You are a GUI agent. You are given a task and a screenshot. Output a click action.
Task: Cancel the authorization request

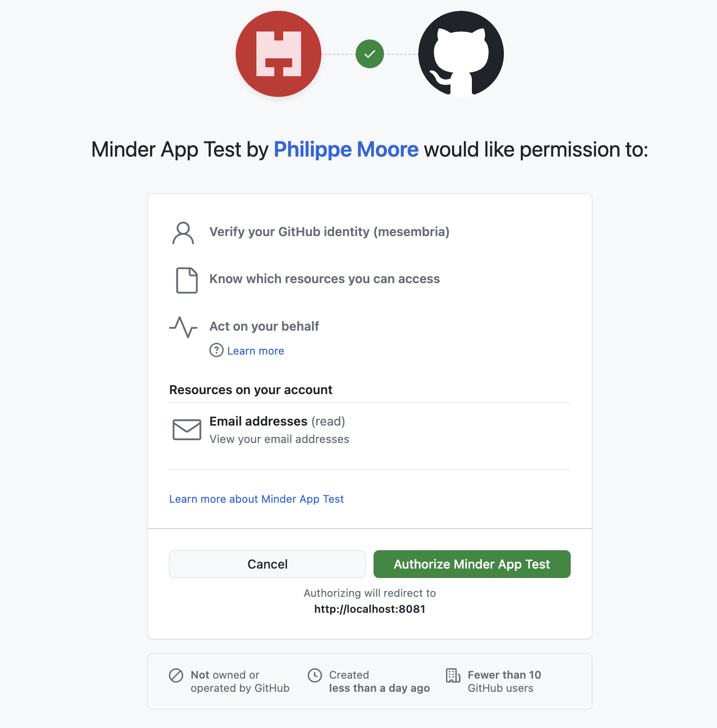click(267, 564)
